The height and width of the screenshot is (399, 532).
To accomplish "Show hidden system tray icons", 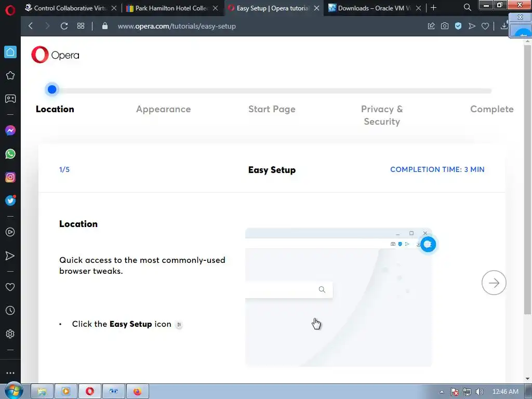I will [x=442, y=392].
